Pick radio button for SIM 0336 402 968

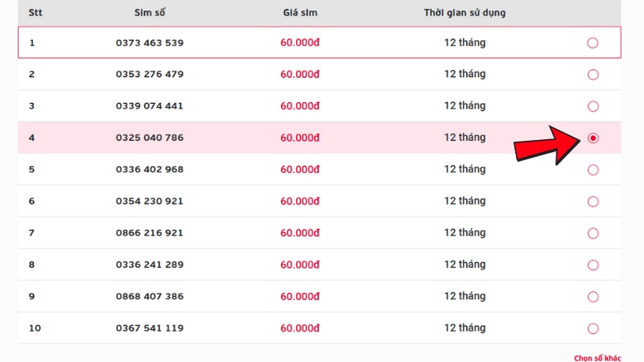[592, 170]
